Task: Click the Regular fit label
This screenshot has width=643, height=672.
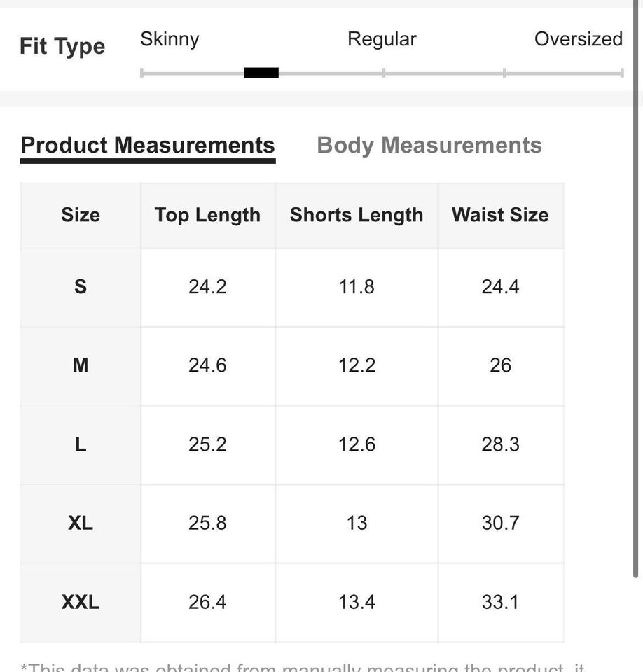Action: 382,39
